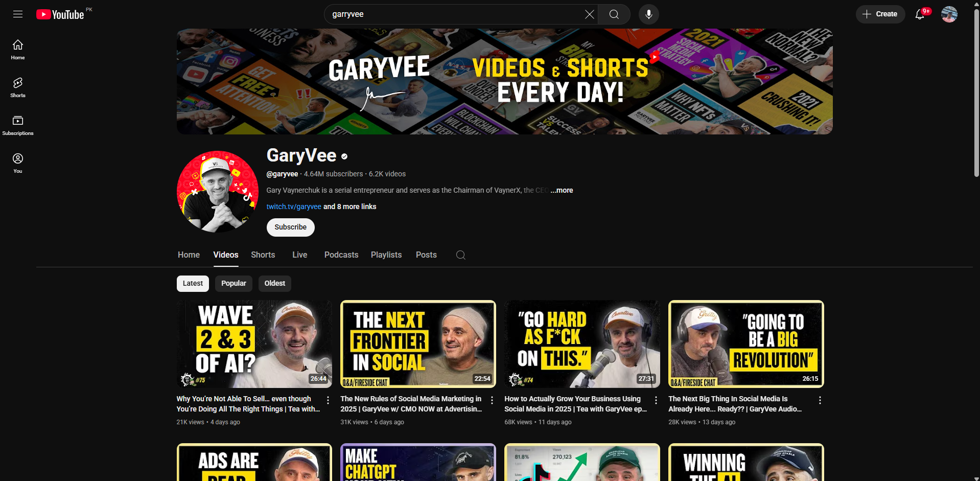Viewport: 980px width, 481px height.
Task: Click the 21K views 4 days ago text
Action: tap(208, 422)
